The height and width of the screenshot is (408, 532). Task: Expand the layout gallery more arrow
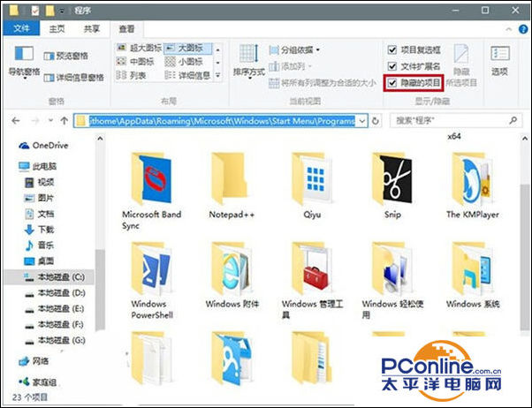tap(217, 75)
